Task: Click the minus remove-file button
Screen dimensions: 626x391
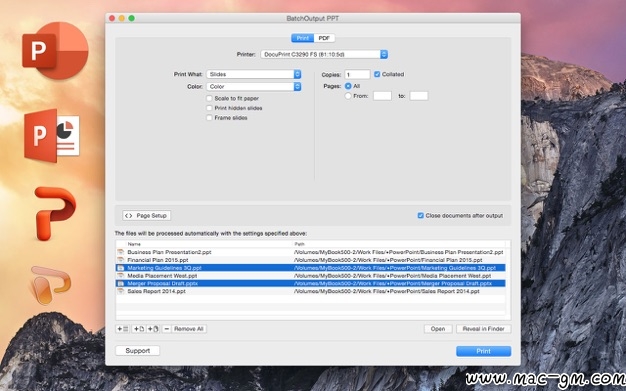Action: point(166,329)
